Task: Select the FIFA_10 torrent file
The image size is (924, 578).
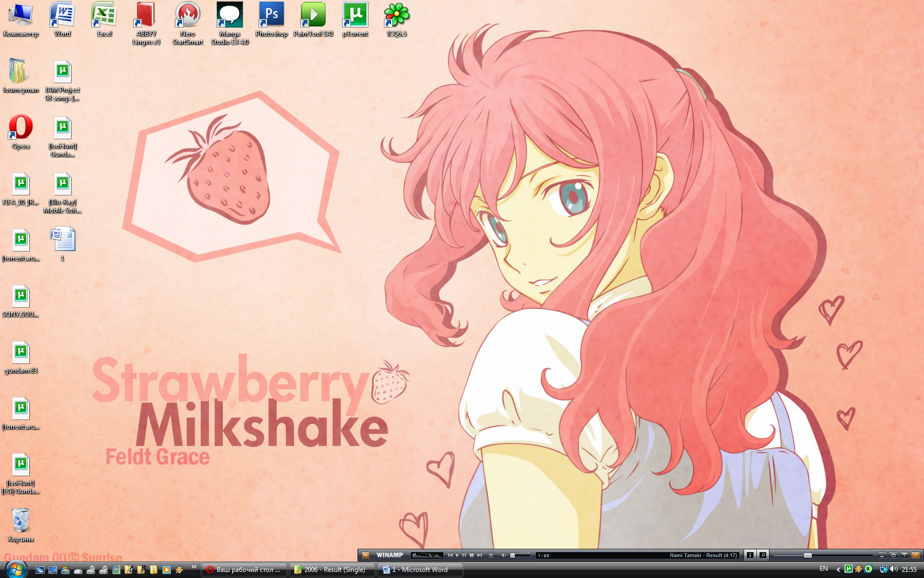Action: (x=20, y=188)
